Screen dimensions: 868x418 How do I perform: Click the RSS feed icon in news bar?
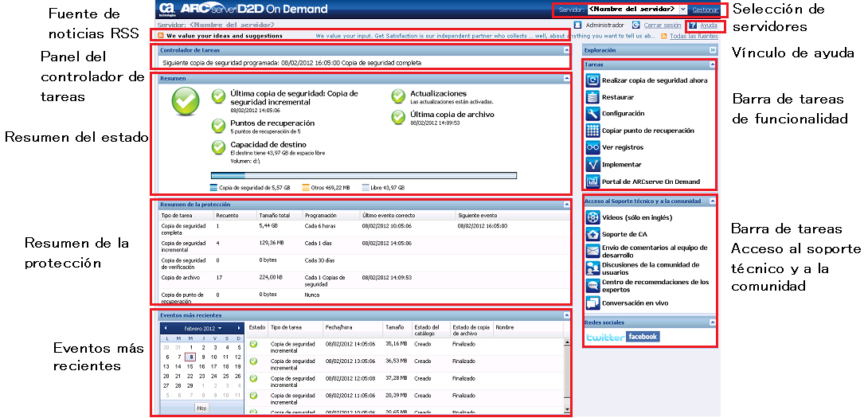tap(161, 36)
